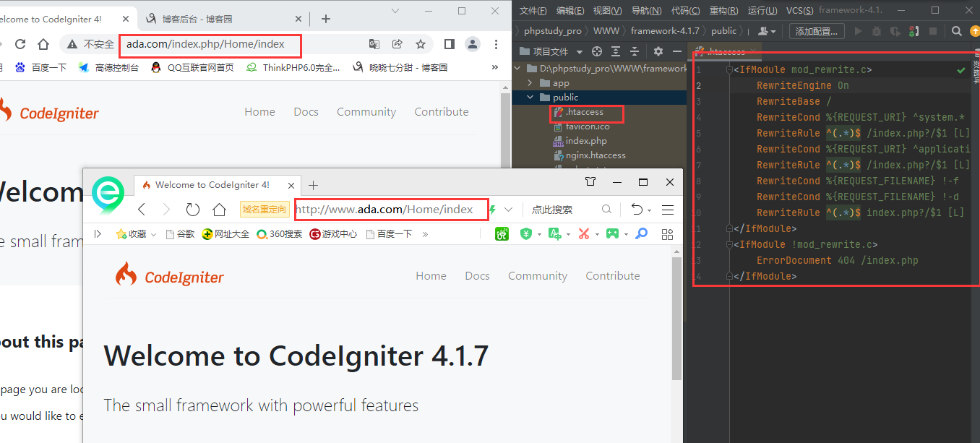Viewport: 980px width, 443px height.
Task: Open the 编辑(E) menu in PhpStorm
Action: point(570,10)
